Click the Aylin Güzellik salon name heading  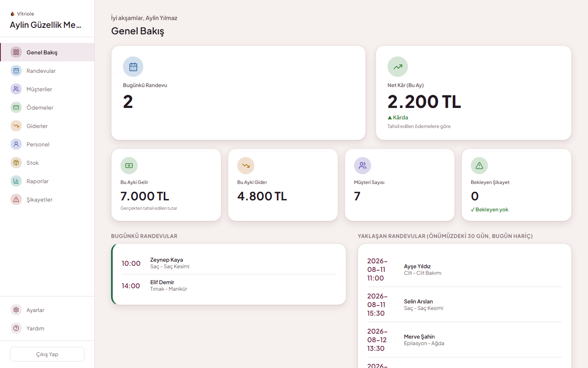pyautogui.click(x=46, y=25)
